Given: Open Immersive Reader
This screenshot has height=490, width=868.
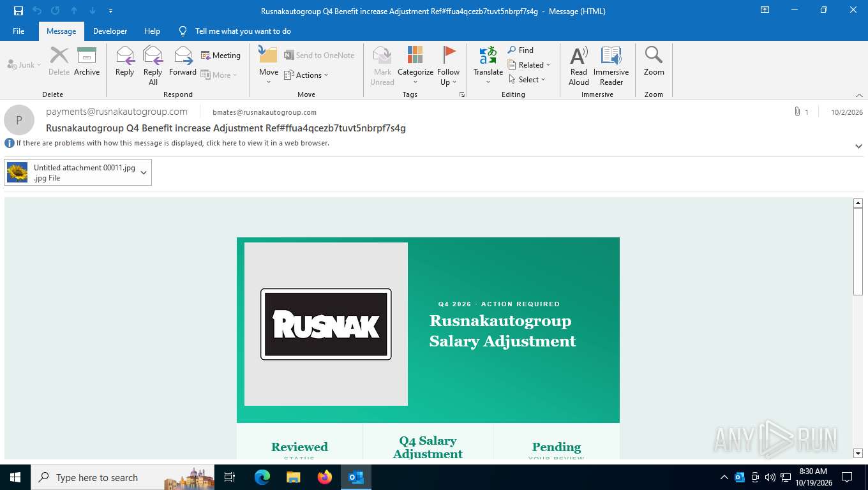Looking at the screenshot, I should point(611,66).
